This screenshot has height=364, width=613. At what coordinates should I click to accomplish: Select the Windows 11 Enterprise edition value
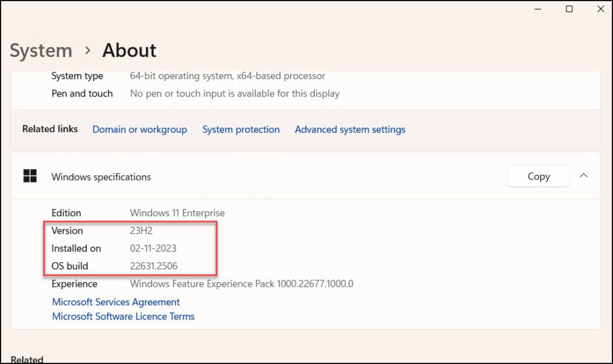pos(177,213)
